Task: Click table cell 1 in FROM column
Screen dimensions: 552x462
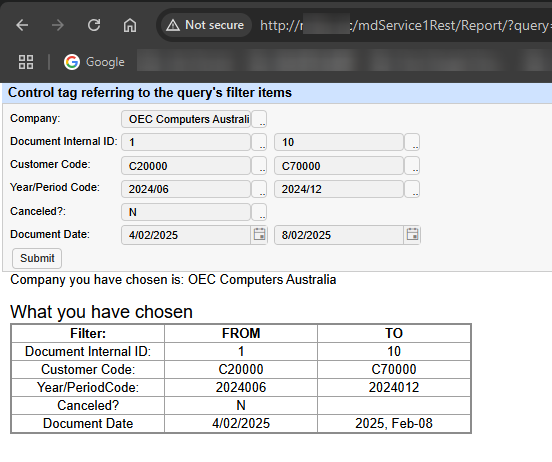Action: 241,351
